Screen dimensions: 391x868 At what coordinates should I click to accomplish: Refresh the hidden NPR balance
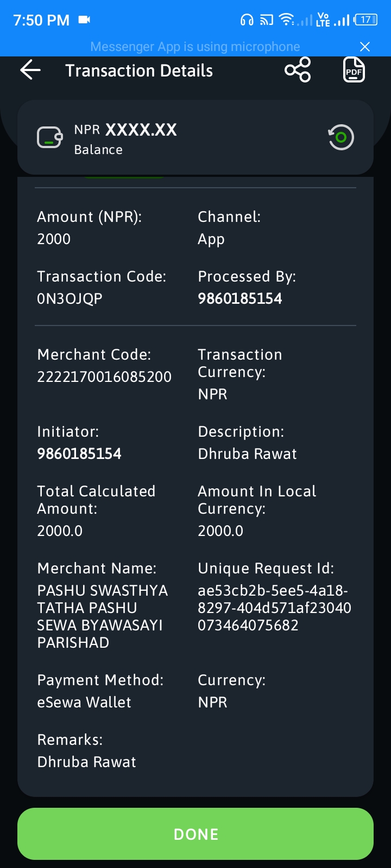(x=341, y=137)
